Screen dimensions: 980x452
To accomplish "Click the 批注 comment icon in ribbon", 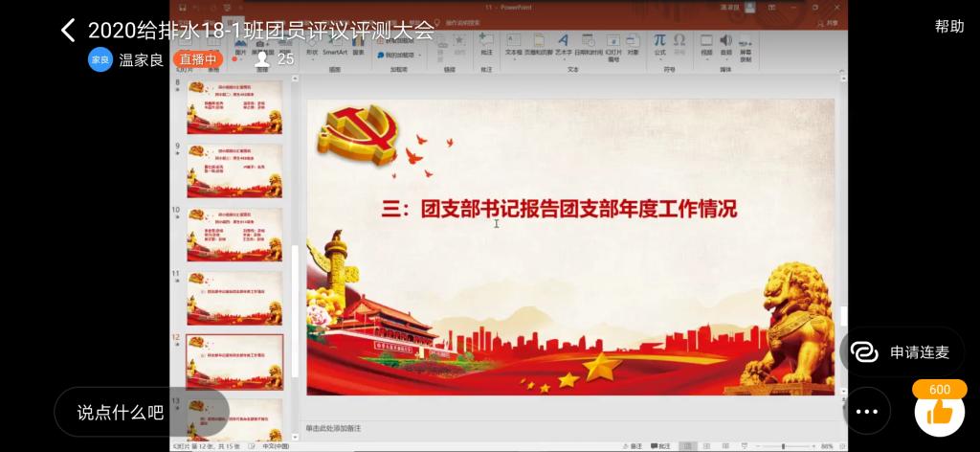I will click(486, 45).
